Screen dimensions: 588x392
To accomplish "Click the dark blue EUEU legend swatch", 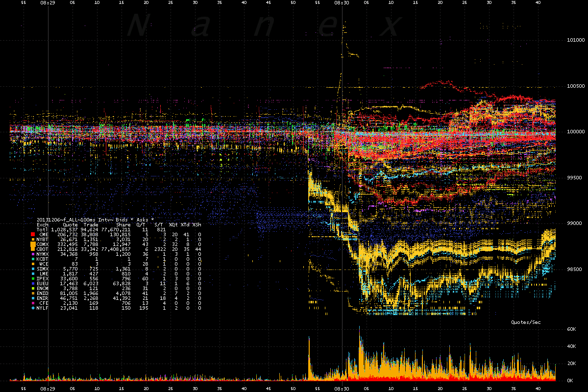I will (33, 284).
